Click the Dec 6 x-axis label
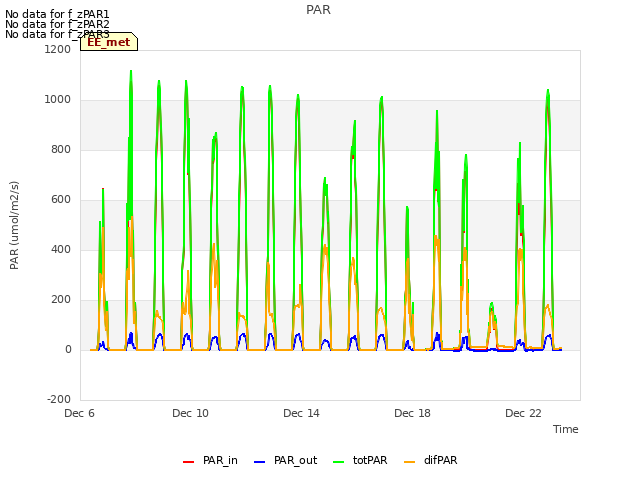This screenshot has width=640, height=480. tap(80, 413)
